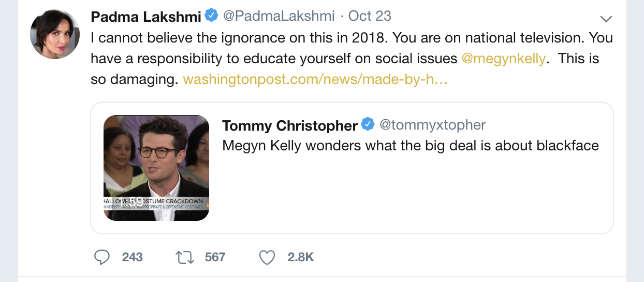Image resolution: width=644 pixels, height=282 pixels.
Task: Click the @tommyxtopher handle
Action: click(x=432, y=125)
